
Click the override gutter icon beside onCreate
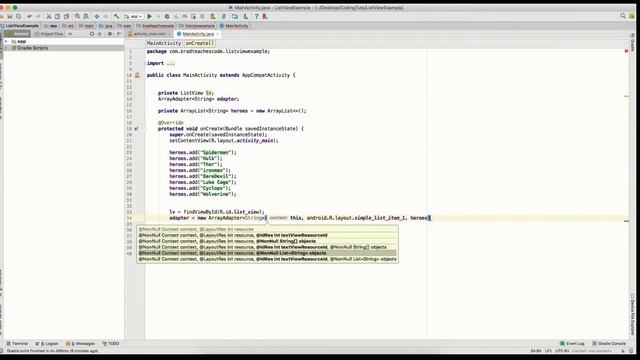click(x=136, y=129)
